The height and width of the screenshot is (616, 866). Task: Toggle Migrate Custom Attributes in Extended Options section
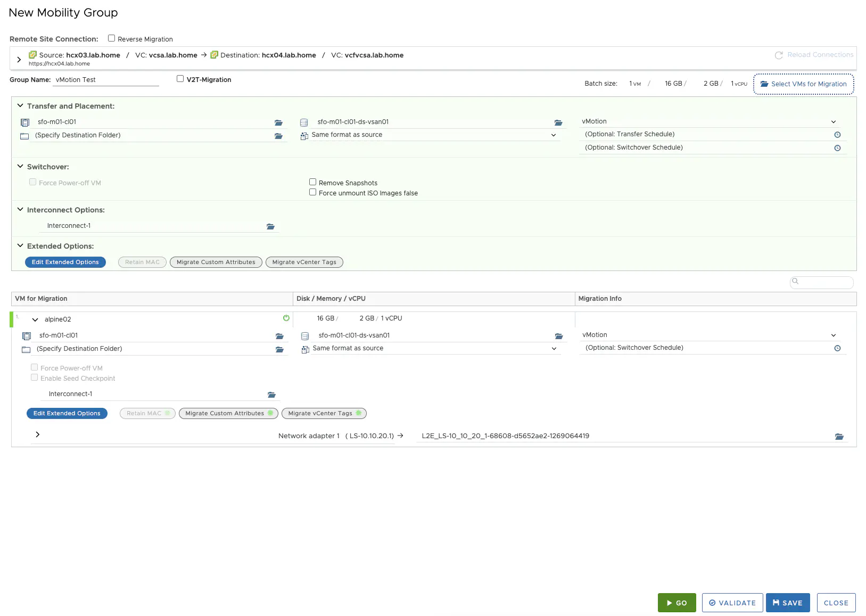(216, 262)
